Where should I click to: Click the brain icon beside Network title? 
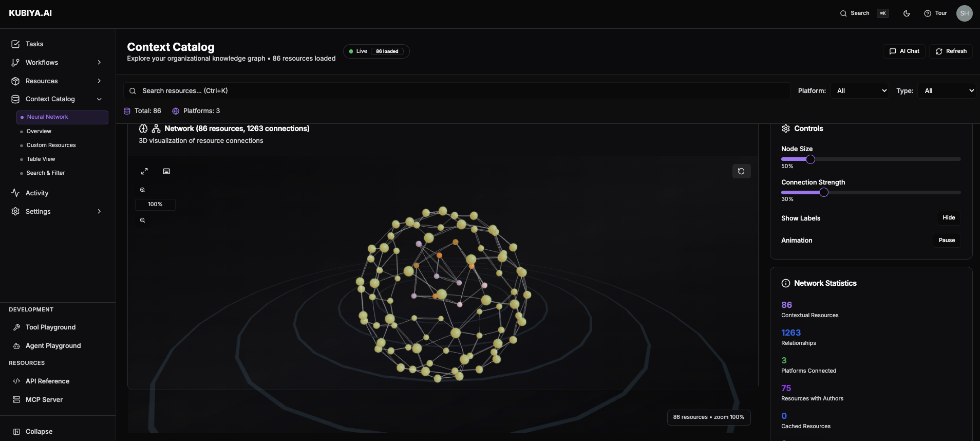pos(143,128)
